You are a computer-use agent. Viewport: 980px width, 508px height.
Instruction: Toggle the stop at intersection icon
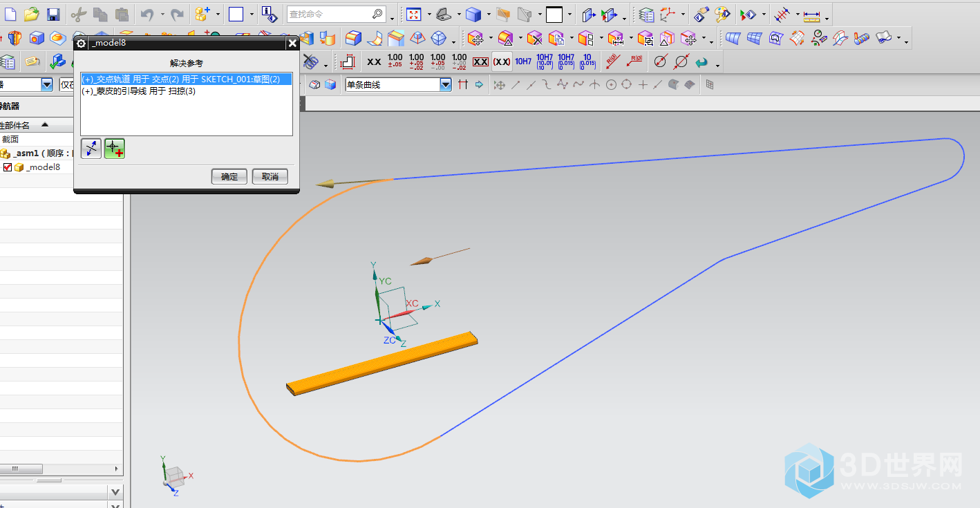pyautogui.click(x=462, y=84)
